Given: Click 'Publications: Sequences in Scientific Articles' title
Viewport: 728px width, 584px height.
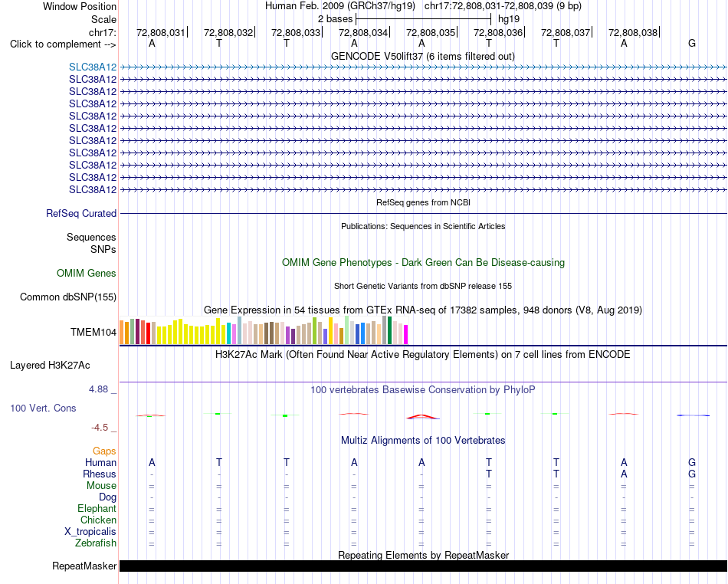Looking at the screenshot, I should pyautogui.click(x=423, y=226).
